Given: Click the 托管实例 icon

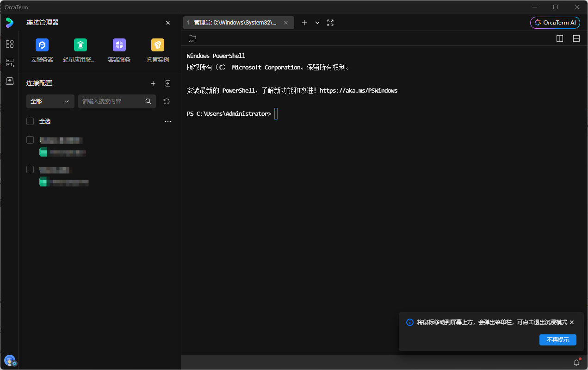Looking at the screenshot, I should click(157, 45).
